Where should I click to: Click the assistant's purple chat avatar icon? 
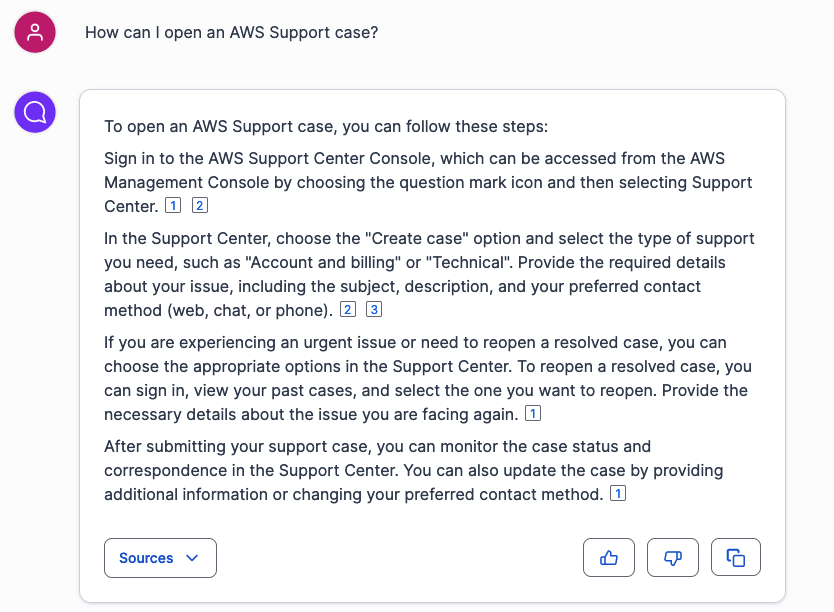(34, 112)
